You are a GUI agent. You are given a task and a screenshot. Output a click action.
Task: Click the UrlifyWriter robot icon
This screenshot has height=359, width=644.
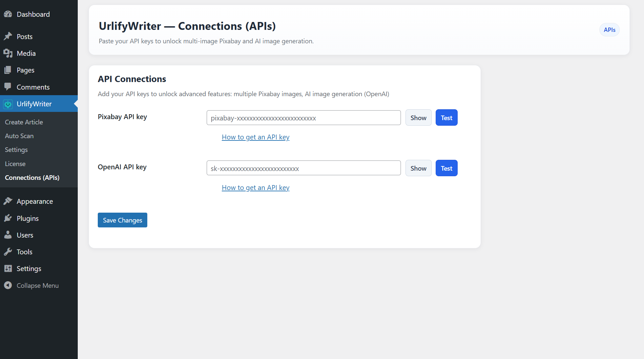pos(8,104)
